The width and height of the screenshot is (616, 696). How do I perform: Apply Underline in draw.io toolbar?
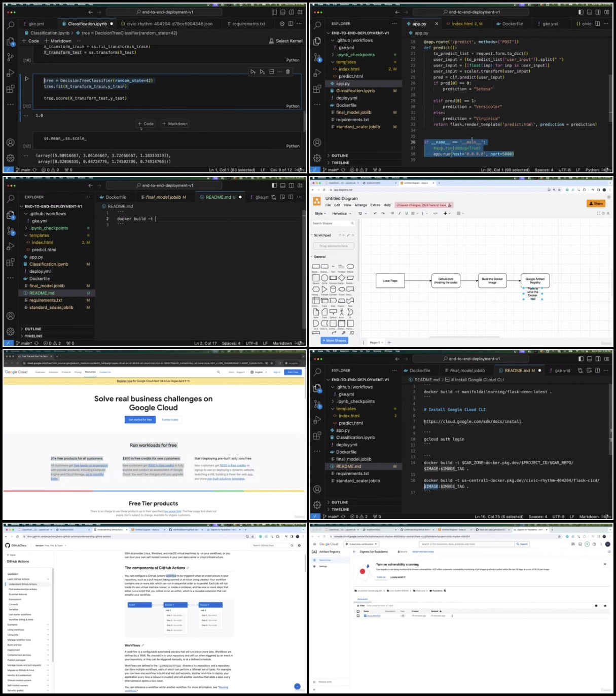(406, 213)
